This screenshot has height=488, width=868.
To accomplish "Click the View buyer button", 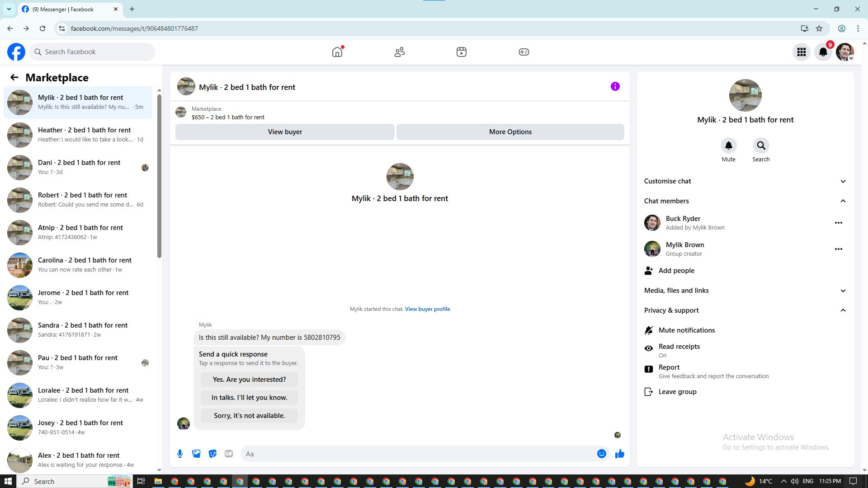I will [285, 132].
